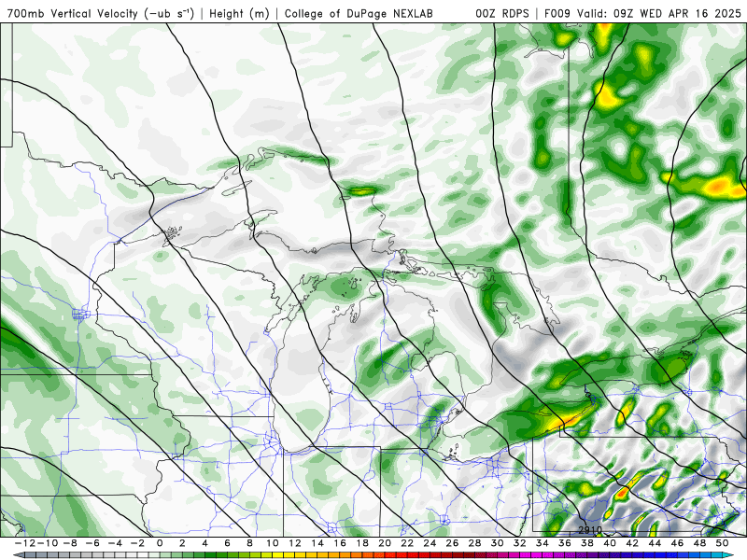Click the '38' value on the color scale
This screenshot has height=560, width=747.
click(x=587, y=543)
